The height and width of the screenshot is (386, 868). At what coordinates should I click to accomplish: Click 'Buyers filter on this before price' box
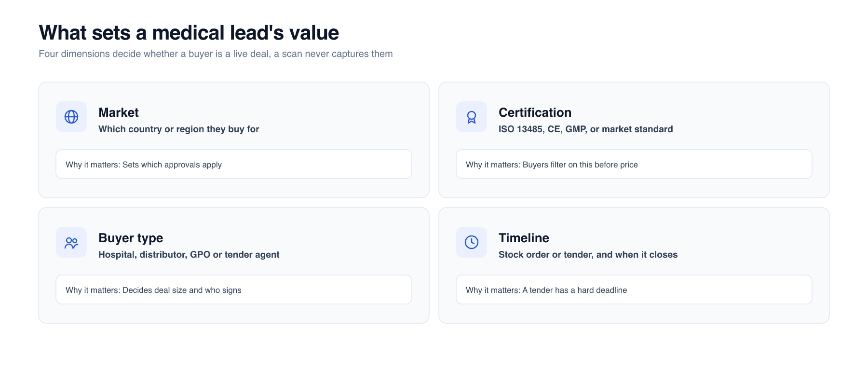634,164
